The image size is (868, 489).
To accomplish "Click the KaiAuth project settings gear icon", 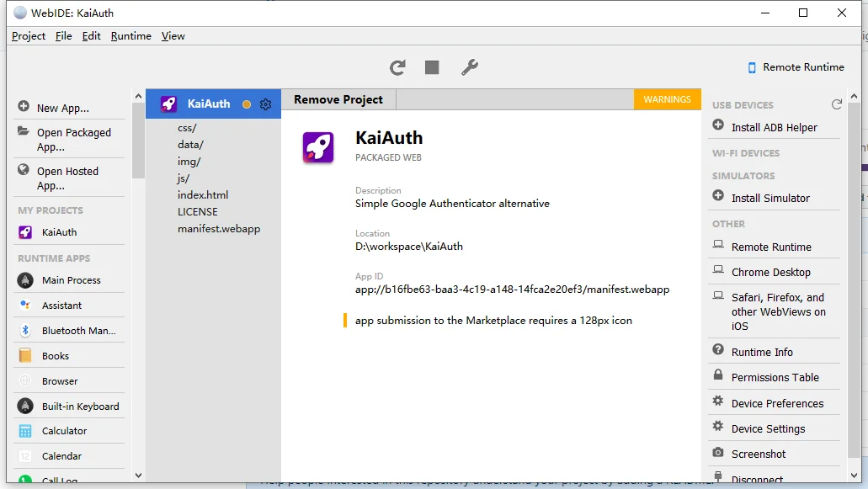I will 266,104.
